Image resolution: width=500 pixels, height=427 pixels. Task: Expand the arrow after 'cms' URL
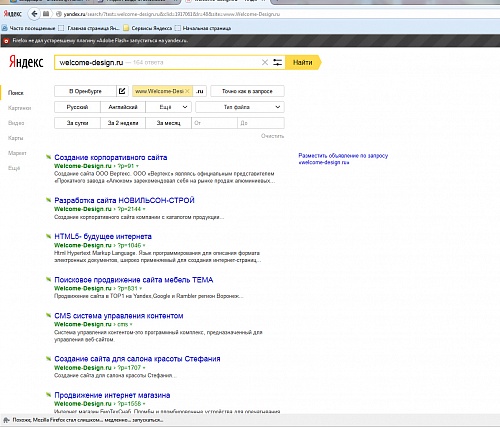tap(131, 324)
